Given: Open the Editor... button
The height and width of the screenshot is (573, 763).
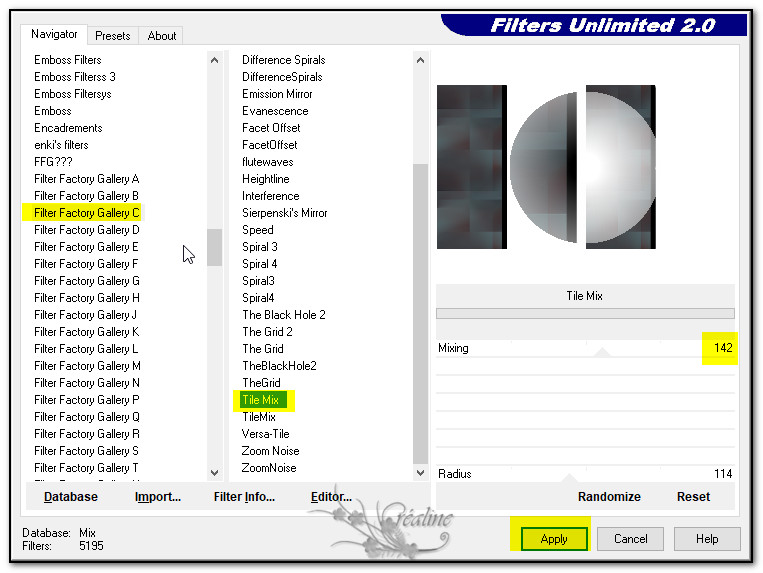Looking at the screenshot, I should [x=331, y=497].
